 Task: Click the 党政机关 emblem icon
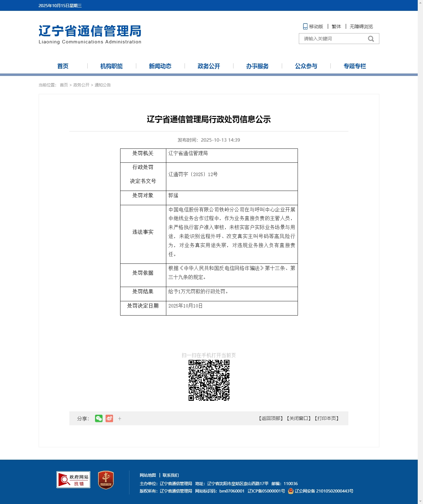coord(106,480)
